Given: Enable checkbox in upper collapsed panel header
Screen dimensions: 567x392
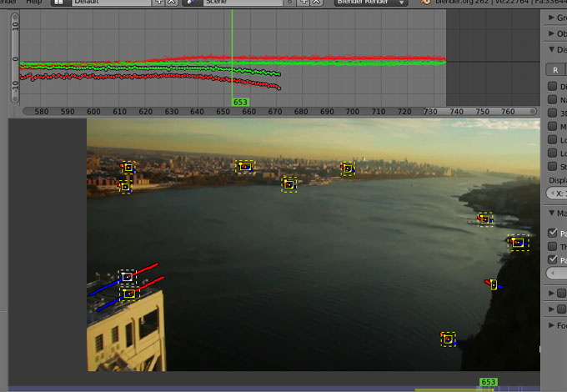Looking at the screenshot, I should [561, 293].
